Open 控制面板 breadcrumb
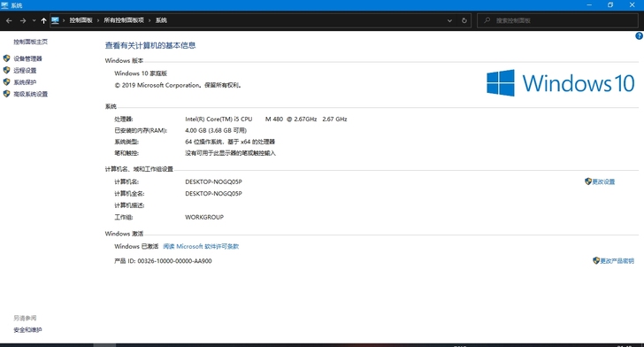644x347 pixels. (x=80, y=20)
